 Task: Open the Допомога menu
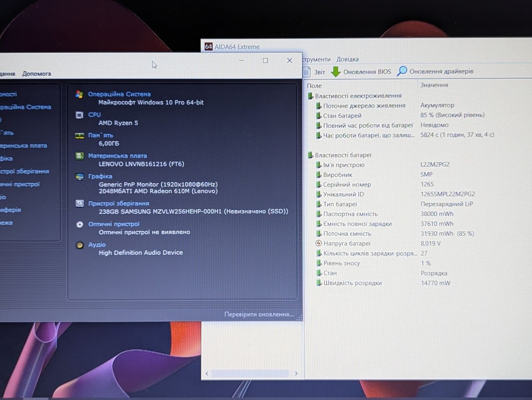[x=37, y=74]
